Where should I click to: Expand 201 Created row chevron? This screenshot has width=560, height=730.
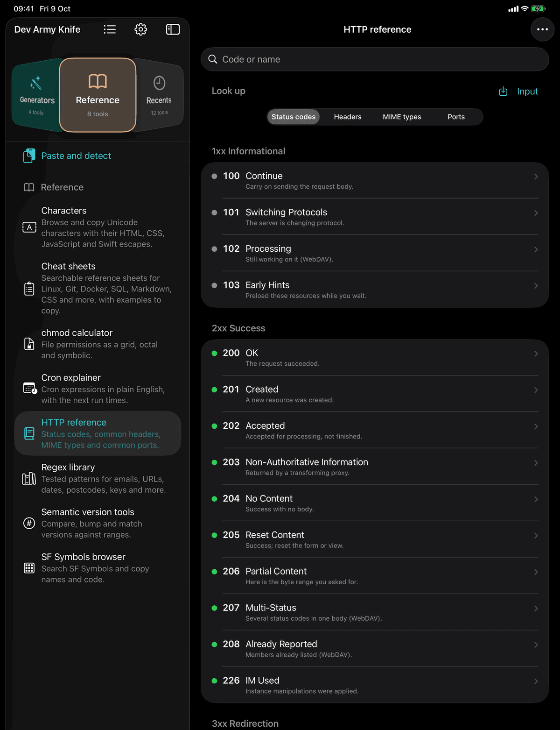(536, 390)
